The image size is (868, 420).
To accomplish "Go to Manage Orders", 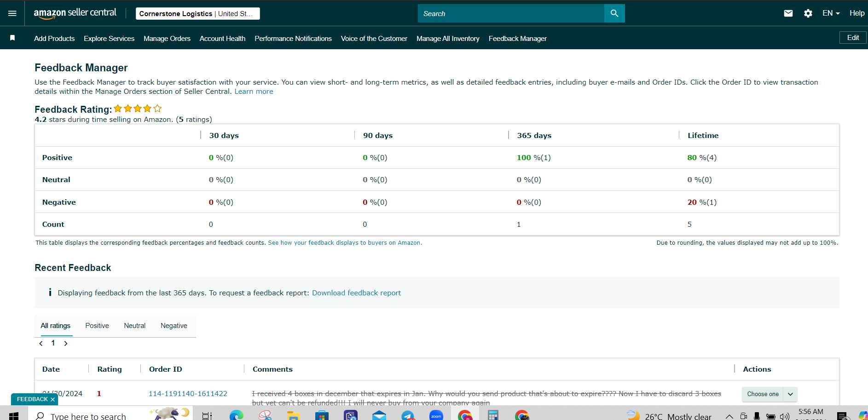I will coord(167,39).
